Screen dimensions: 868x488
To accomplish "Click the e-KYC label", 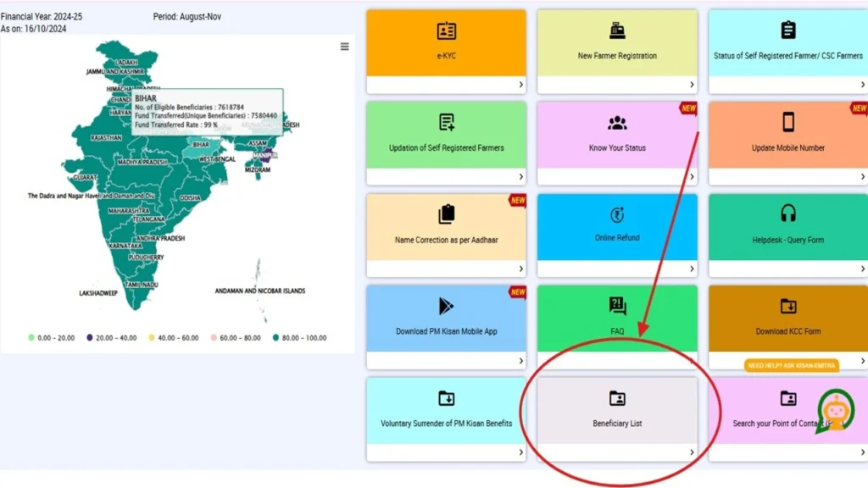I will pos(446,56).
